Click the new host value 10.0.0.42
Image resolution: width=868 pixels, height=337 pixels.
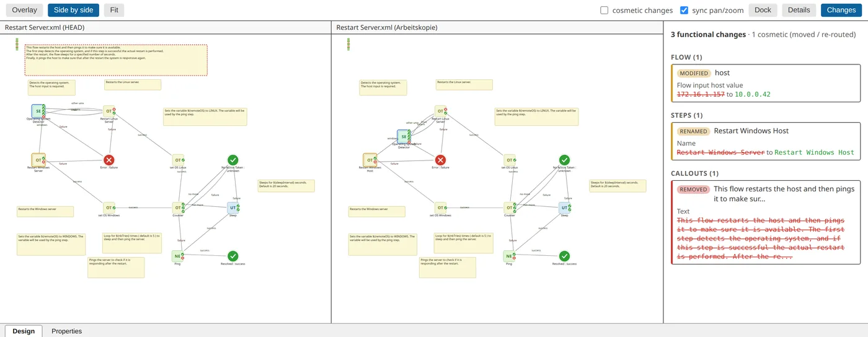[753, 94]
